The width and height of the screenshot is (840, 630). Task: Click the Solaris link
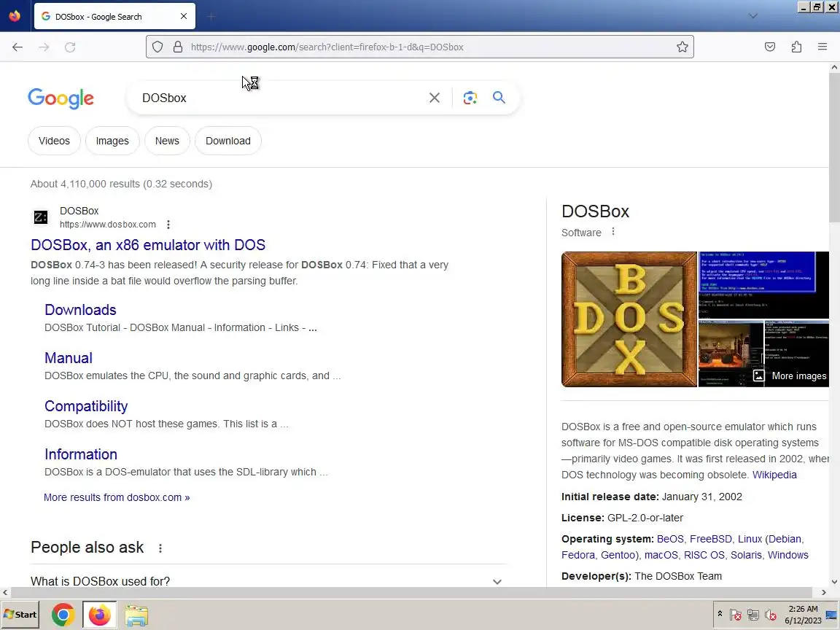tap(746, 555)
